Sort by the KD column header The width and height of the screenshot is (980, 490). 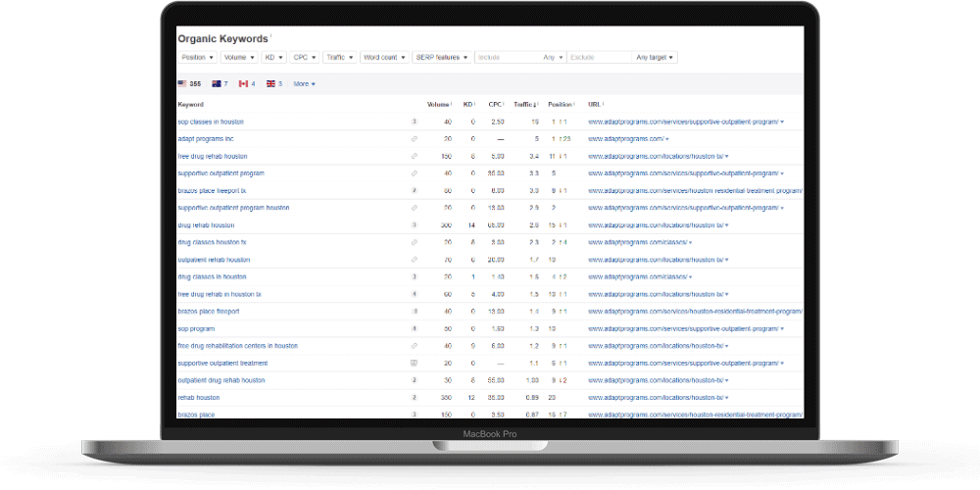(x=468, y=105)
